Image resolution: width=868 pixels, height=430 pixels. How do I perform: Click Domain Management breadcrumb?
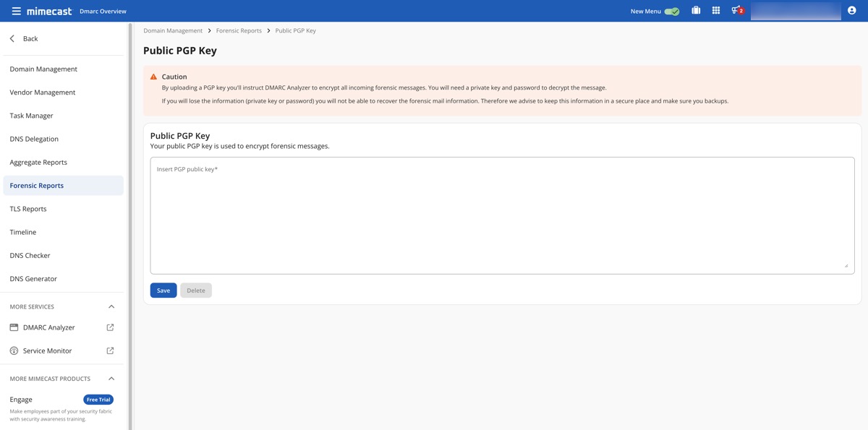(x=173, y=31)
